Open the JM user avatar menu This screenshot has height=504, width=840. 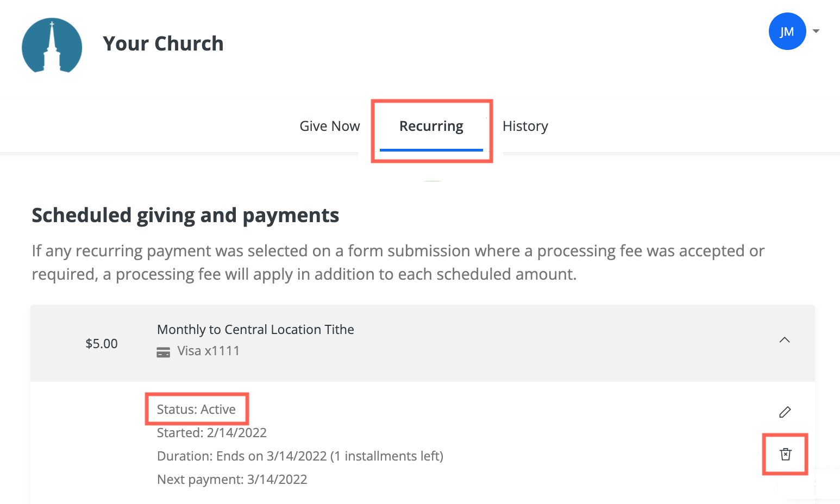787,31
